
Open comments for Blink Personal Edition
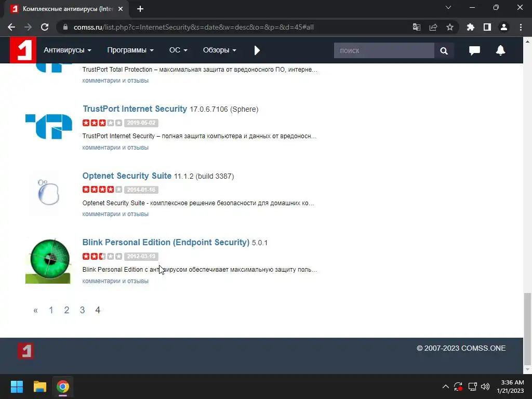point(115,281)
